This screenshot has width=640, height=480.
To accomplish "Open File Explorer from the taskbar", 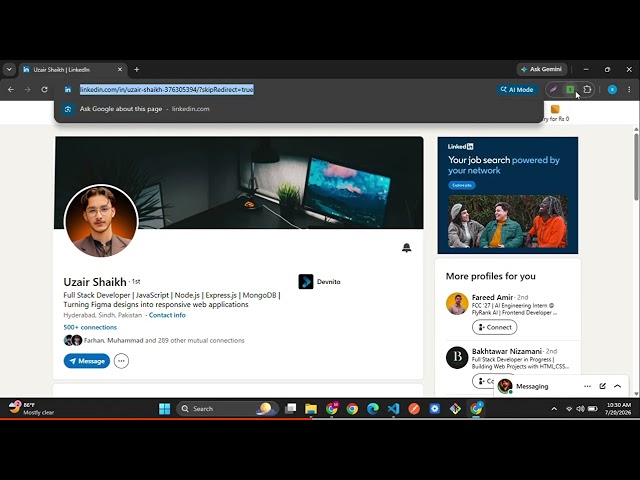I will 311,409.
